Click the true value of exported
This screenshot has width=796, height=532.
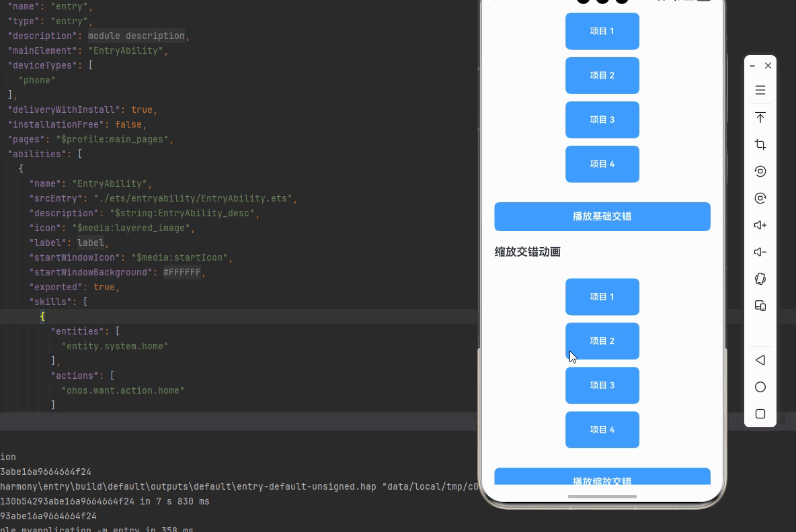coord(104,287)
